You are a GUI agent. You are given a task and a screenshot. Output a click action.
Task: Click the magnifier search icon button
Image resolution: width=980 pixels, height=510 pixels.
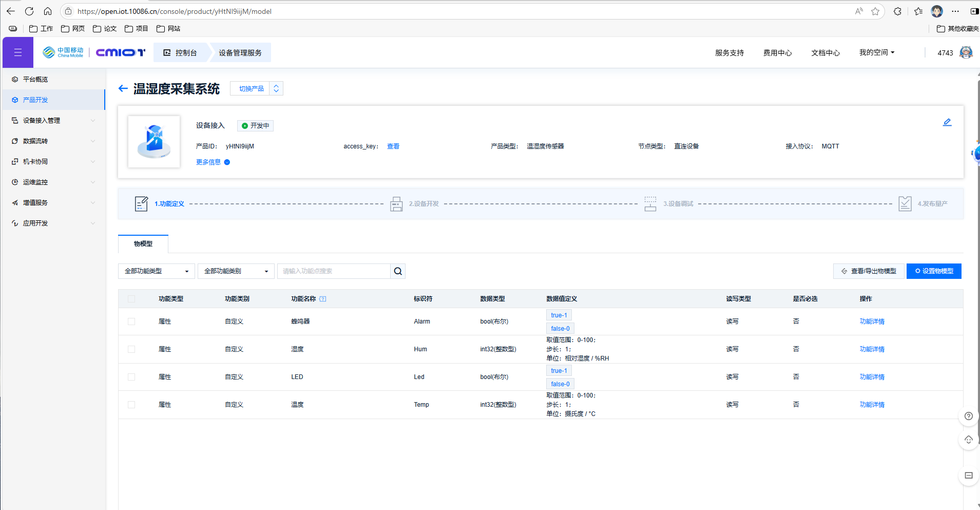pyautogui.click(x=398, y=271)
